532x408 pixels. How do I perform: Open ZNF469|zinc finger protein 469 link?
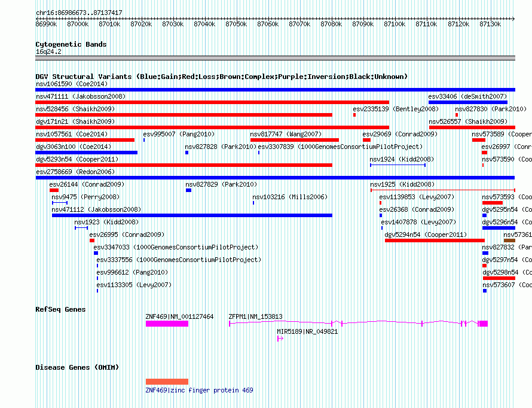click(199, 390)
